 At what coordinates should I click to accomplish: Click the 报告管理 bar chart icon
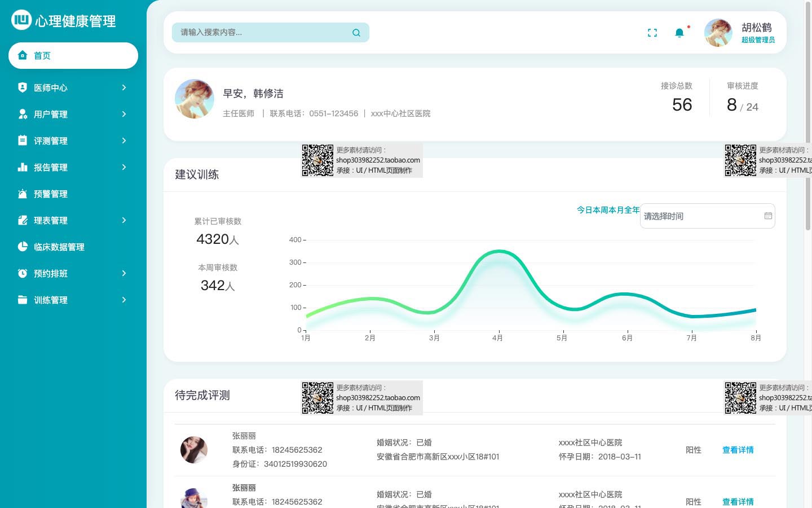pos(23,167)
